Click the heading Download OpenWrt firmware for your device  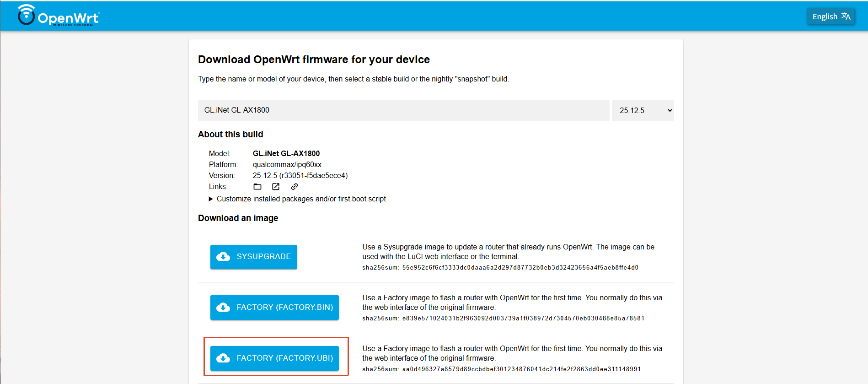pos(314,59)
